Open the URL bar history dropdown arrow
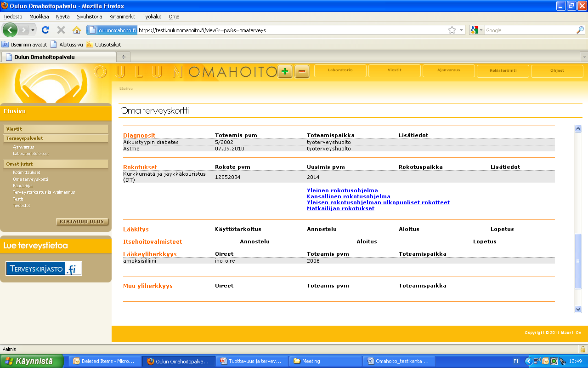The height and width of the screenshot is (368, 588). [x=461, y=30]
